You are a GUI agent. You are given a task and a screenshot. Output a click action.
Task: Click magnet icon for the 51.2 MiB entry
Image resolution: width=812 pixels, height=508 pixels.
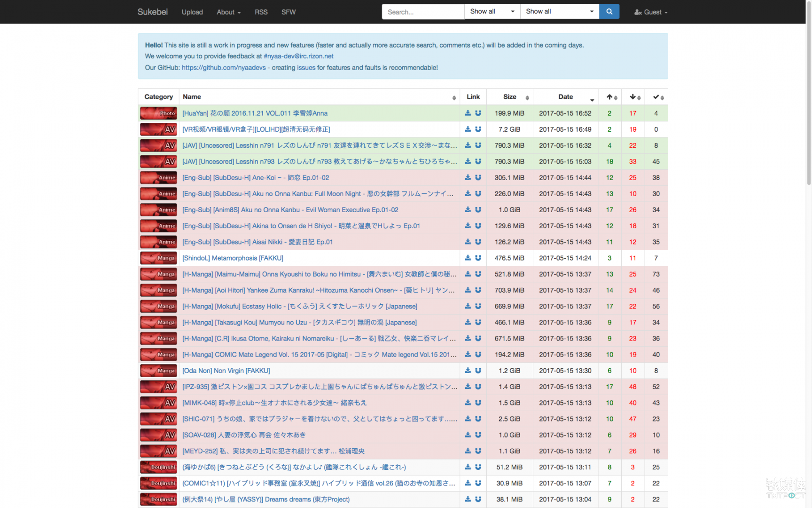(x=478, y=467)
